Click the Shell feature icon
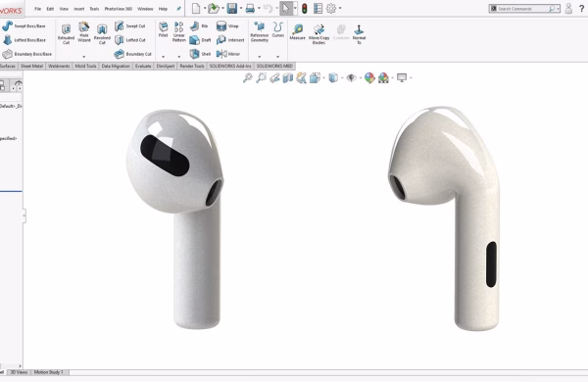The width and height of the screenshot is (588, 382). pos(200,54)
